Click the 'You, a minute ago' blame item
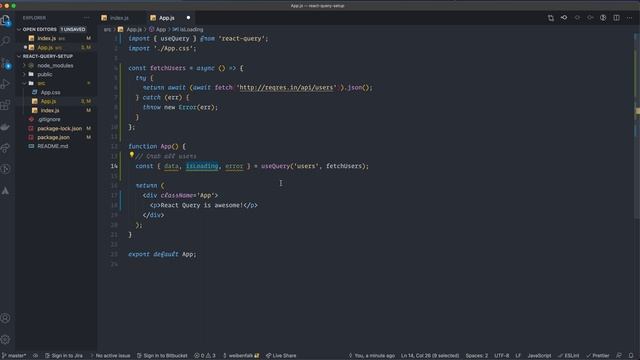Screen dimensions: 640x360 [x=371, y=356]
